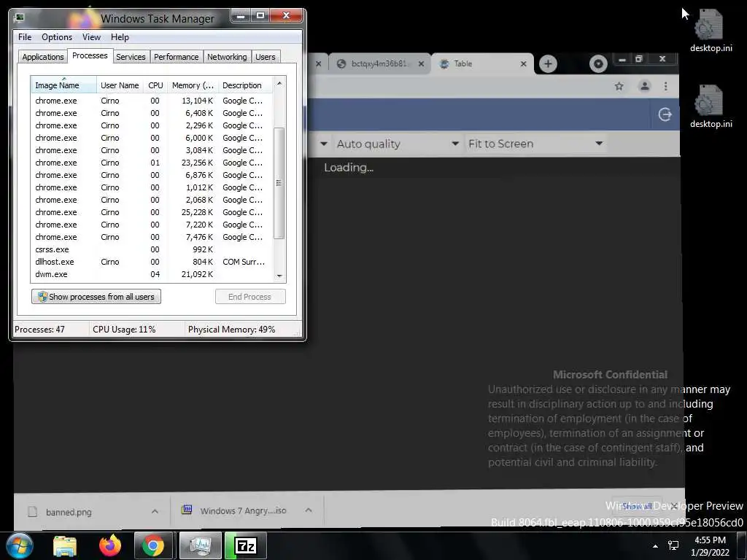
Task: Open Windows Explorer from taskbar
Action: point(65,545)
